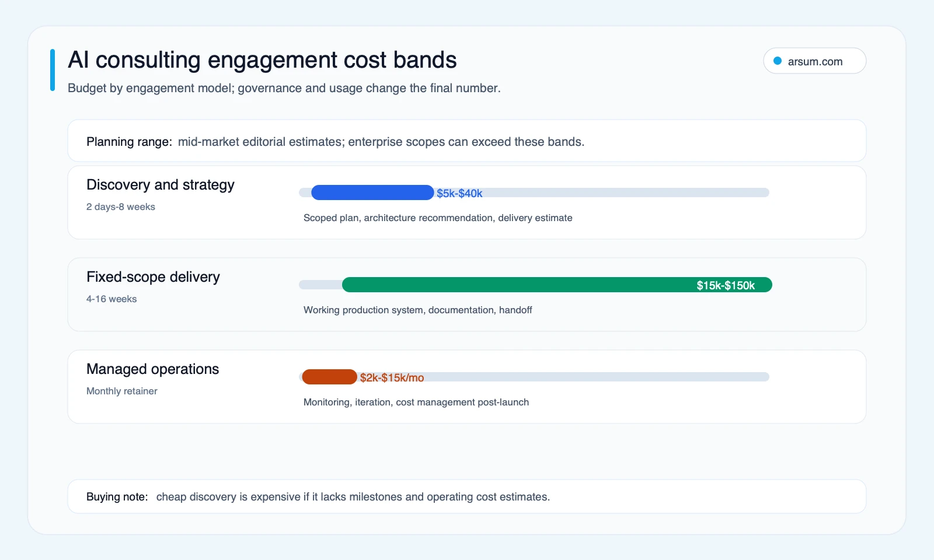This screenshot has width=934, height=560.
Task: Select the subtitle starting 'Budget by engagement model'
Action: pos(284,88)
